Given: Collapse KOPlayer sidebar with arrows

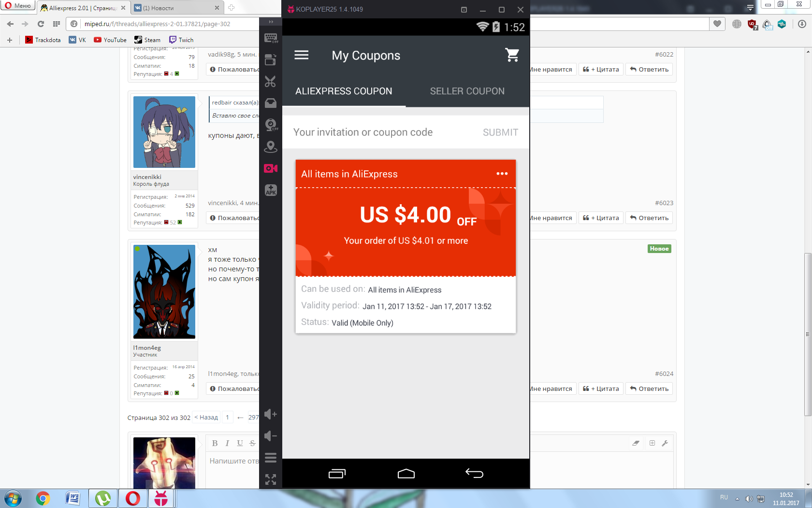Looking at the screenshot, I should [271, 22].
